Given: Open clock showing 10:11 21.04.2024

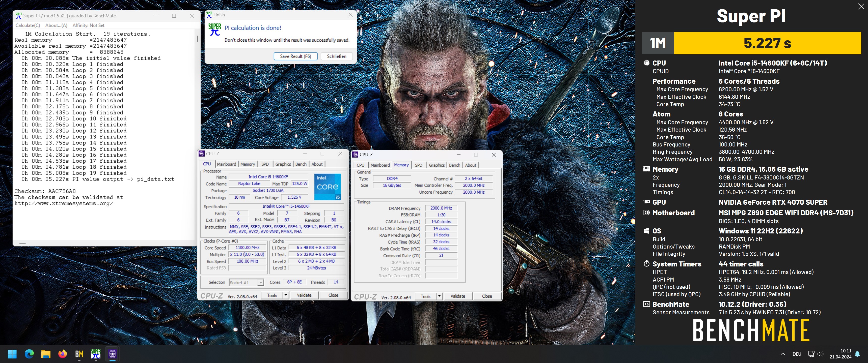Looking at the screenshot, I should click(840, 354).
